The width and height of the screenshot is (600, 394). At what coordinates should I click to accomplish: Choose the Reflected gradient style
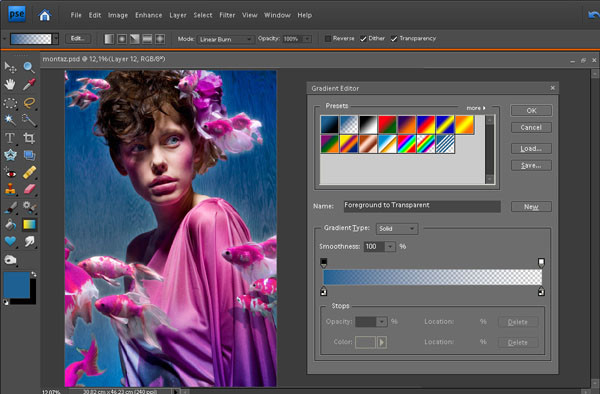pyautogui.click(x=147, y=39)
